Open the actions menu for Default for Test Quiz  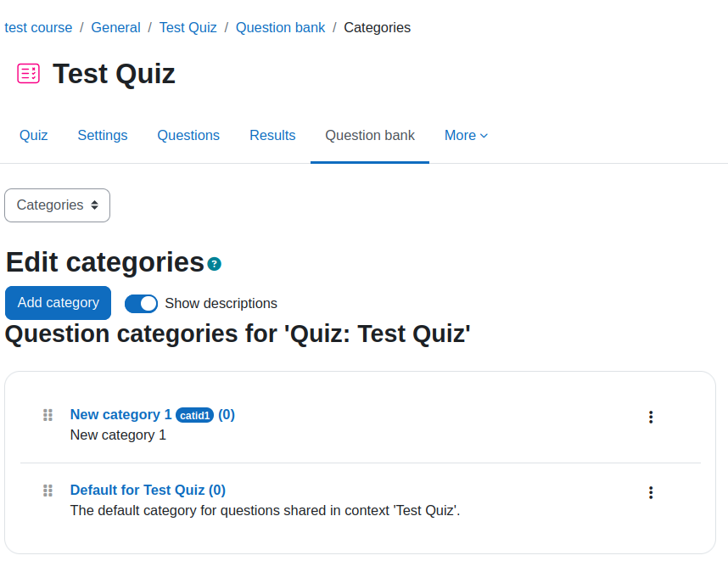pos(651,493)
